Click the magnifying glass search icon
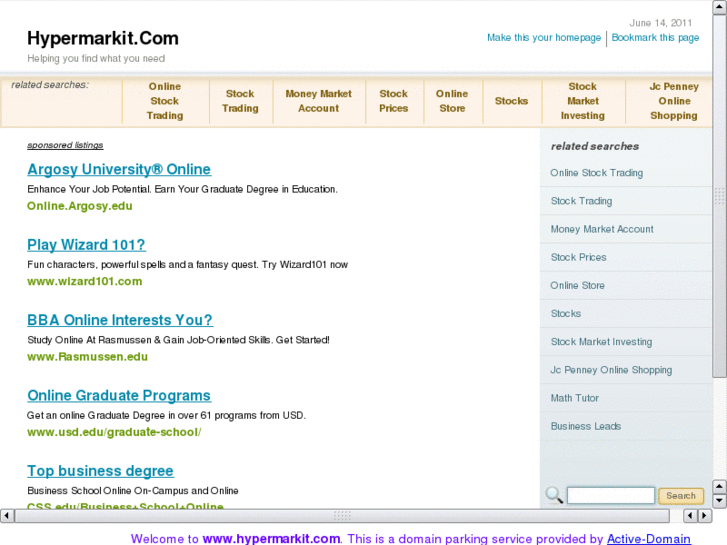Image resolution: width=727 pixels, height=545 pixels. click(x=554, y=495)
